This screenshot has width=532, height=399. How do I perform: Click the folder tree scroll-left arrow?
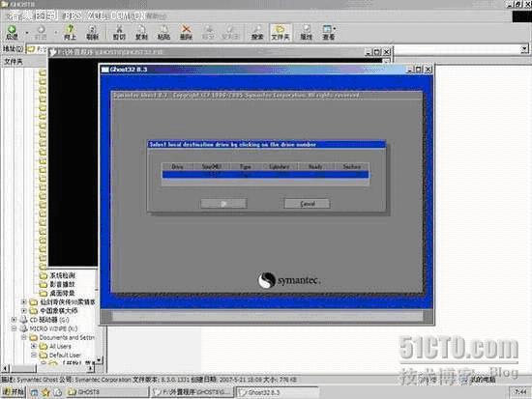click(5, 368)
